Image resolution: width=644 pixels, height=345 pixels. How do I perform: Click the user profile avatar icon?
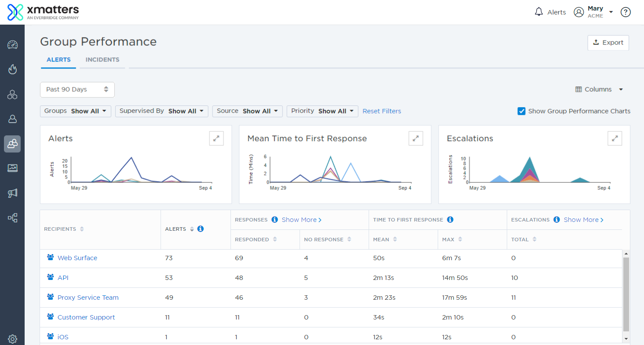pyautogui.click(x=579, y=12)
